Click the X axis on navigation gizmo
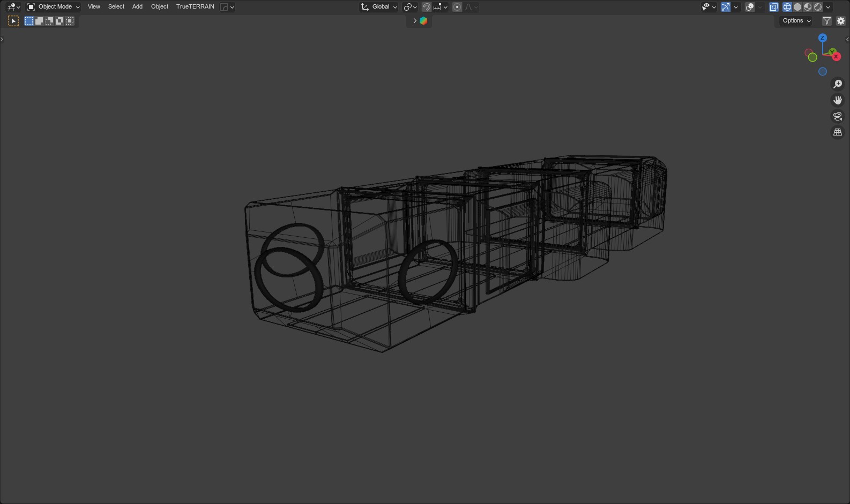 click(x=836, y=57)
